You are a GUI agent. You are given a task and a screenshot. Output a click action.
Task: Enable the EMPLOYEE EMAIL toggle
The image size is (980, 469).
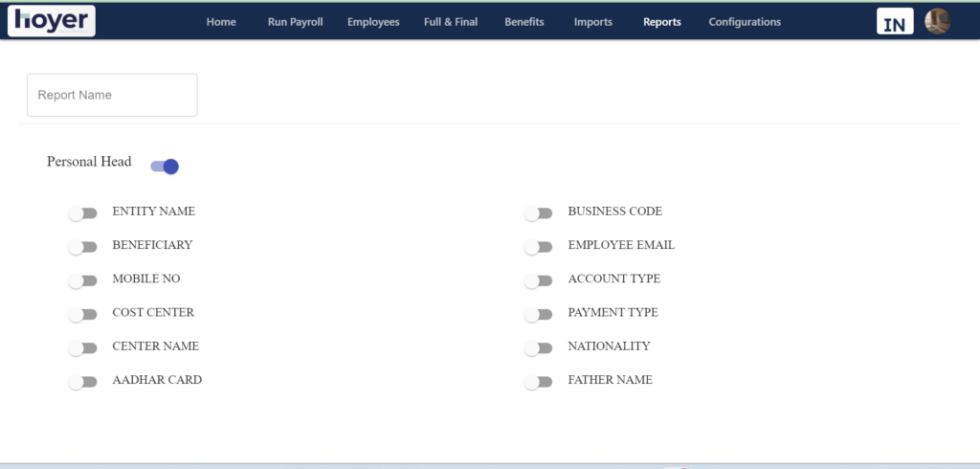[x=538, y=247]
